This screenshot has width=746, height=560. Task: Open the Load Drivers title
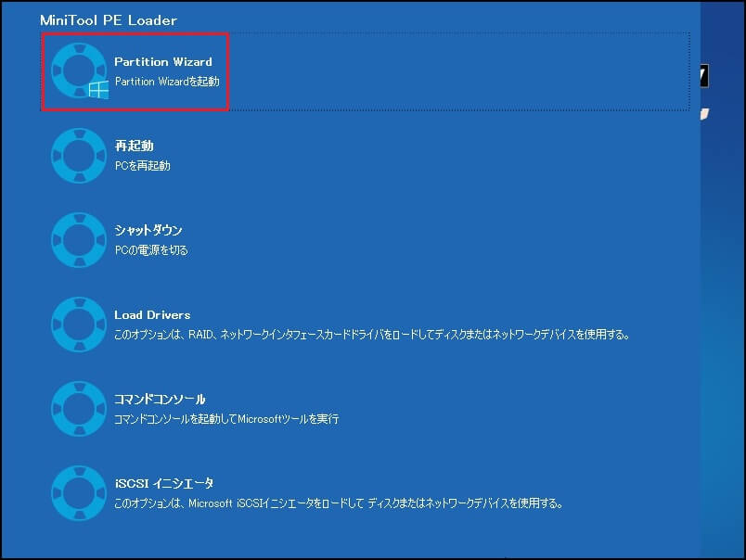[152, 314]
